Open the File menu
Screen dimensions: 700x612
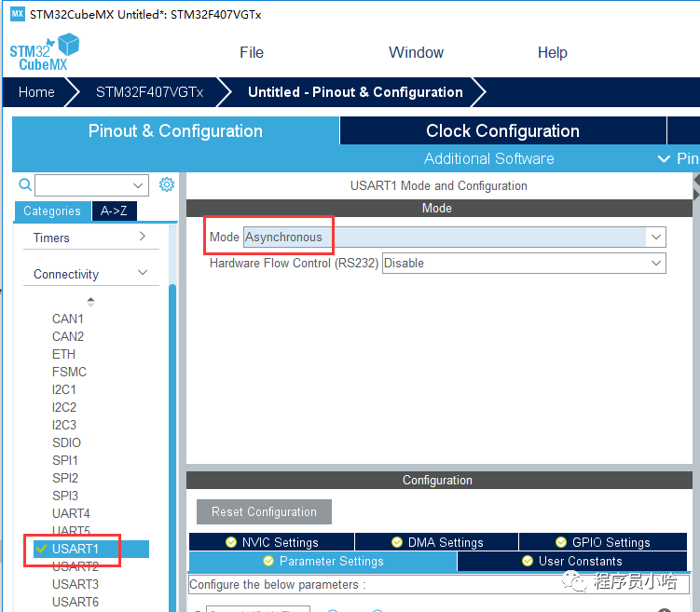(252, 52)
